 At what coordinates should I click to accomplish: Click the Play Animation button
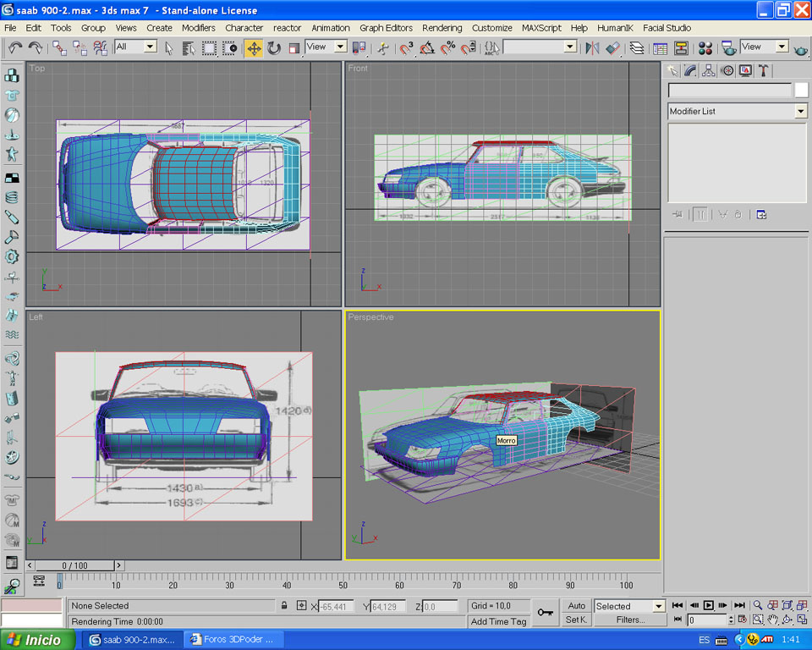point(709,605)
